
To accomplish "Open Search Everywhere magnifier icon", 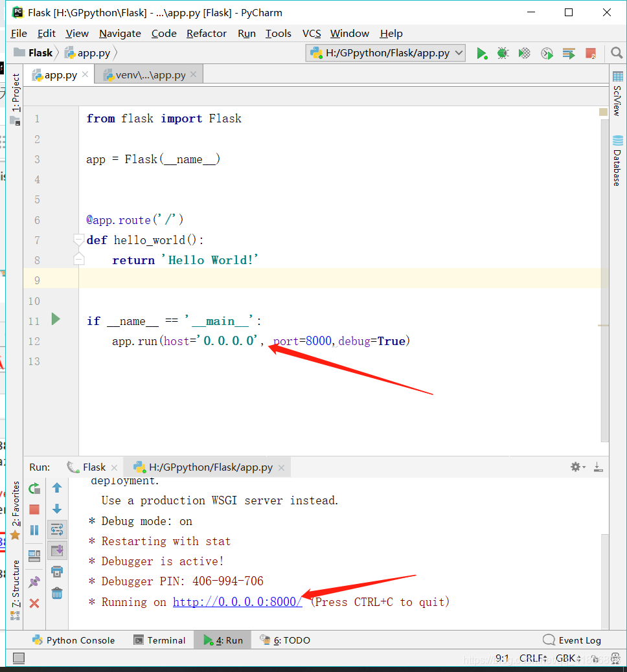I will (x=617, y=52).
